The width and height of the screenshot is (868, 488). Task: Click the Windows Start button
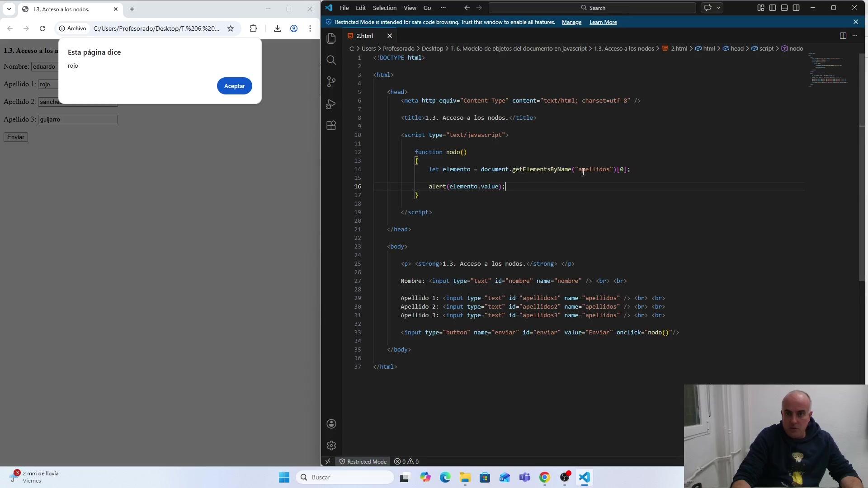[x=284, y=477]
